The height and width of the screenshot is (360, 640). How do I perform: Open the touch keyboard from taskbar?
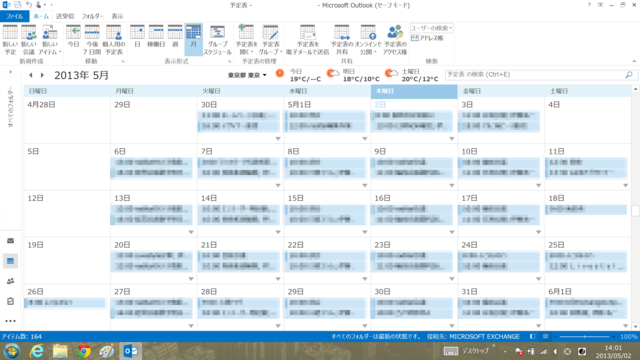[451, 351]
